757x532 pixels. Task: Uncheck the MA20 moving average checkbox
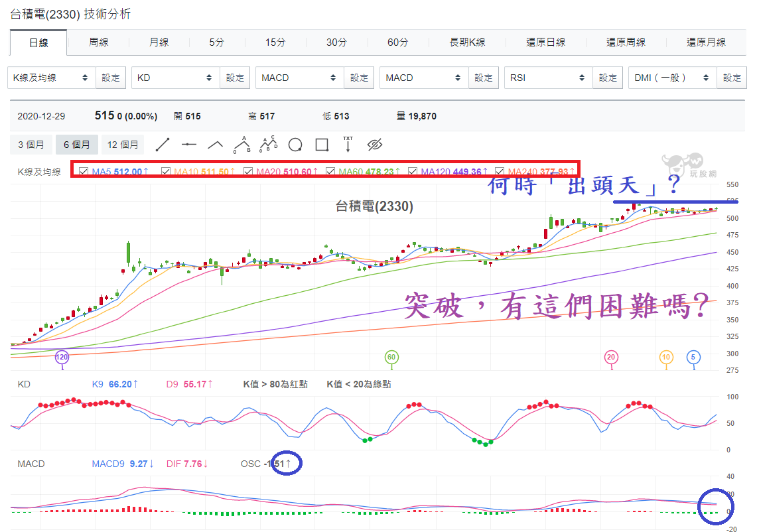point(248,171)
